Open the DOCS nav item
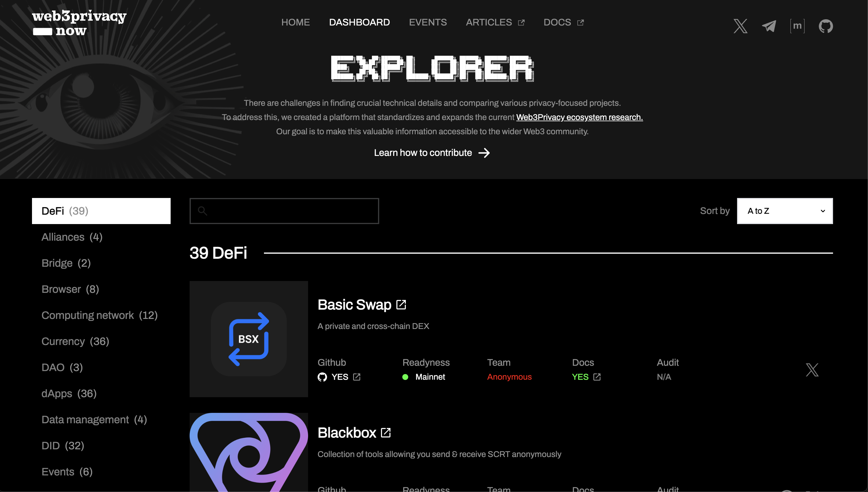 (x=557, y=22)
